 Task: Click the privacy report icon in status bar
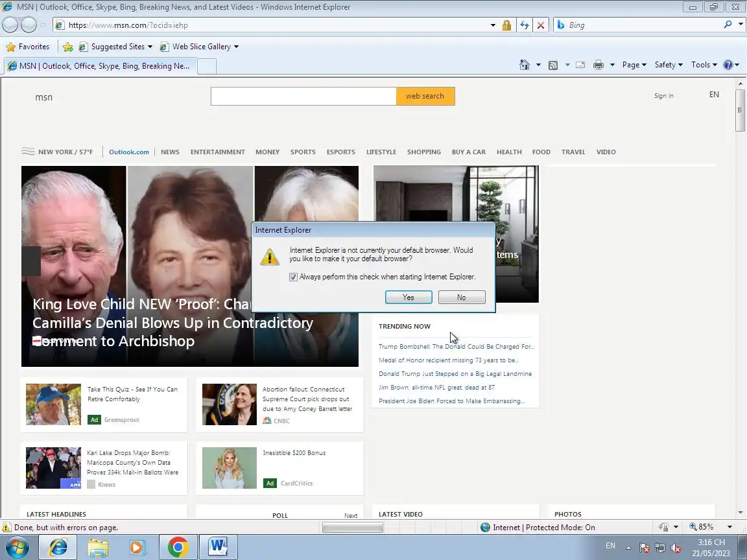[x=663, y=527]
